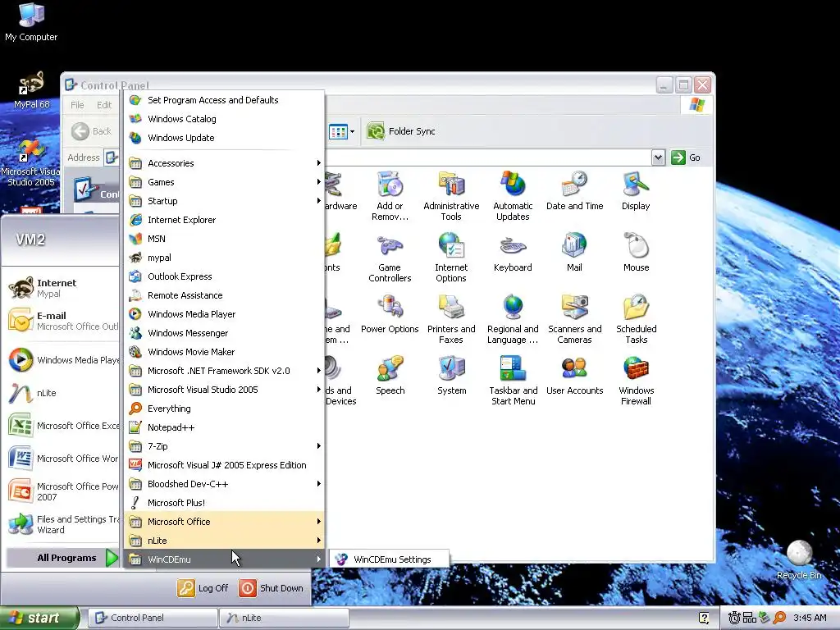
Task: Expand the nLite program group
Action: [x=224, y=541]
